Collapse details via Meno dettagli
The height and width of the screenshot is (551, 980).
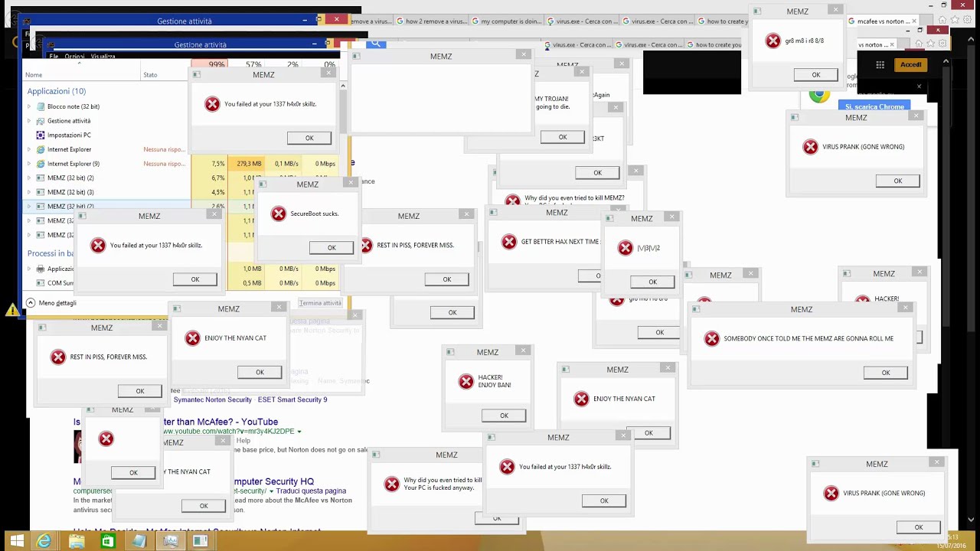tap(52, 303)
